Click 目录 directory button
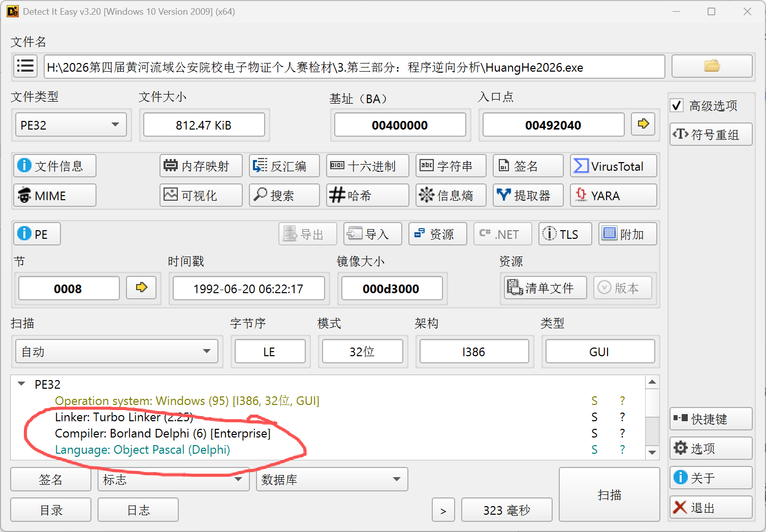 51,510
